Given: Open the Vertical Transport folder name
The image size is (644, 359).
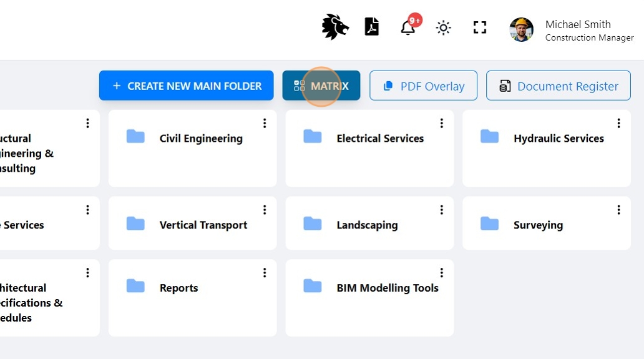Looking at the screenshot, I should click(203, 225).
